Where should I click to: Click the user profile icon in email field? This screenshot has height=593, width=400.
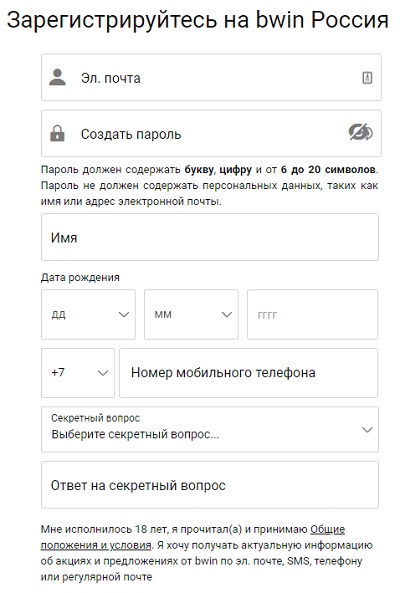(57, 78)
